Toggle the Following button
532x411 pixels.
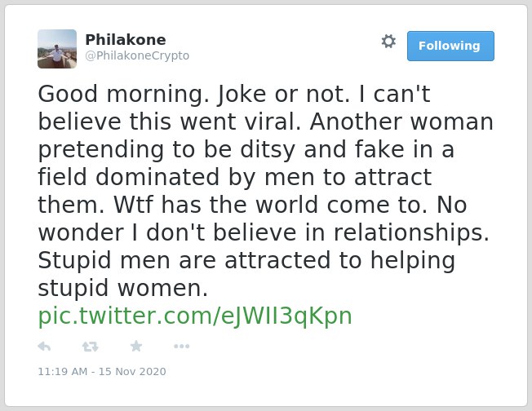(450, 46)
